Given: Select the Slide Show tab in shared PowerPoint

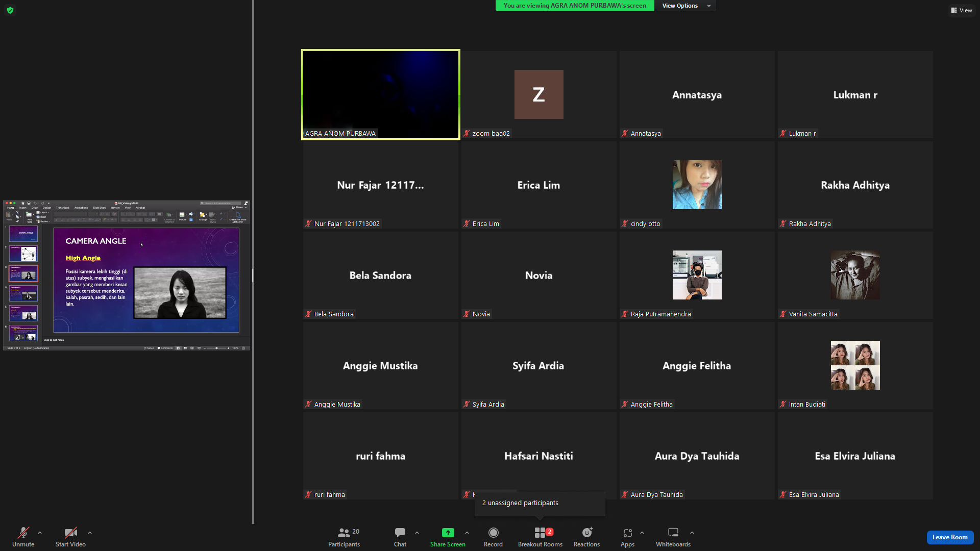Looking at the screenshot, I should click(100, 208).
